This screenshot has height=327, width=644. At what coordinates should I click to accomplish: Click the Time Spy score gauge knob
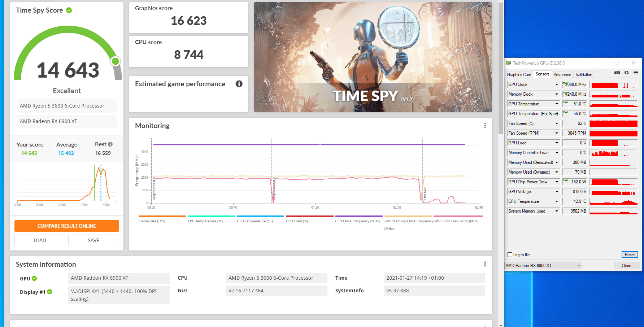[116, 61]
